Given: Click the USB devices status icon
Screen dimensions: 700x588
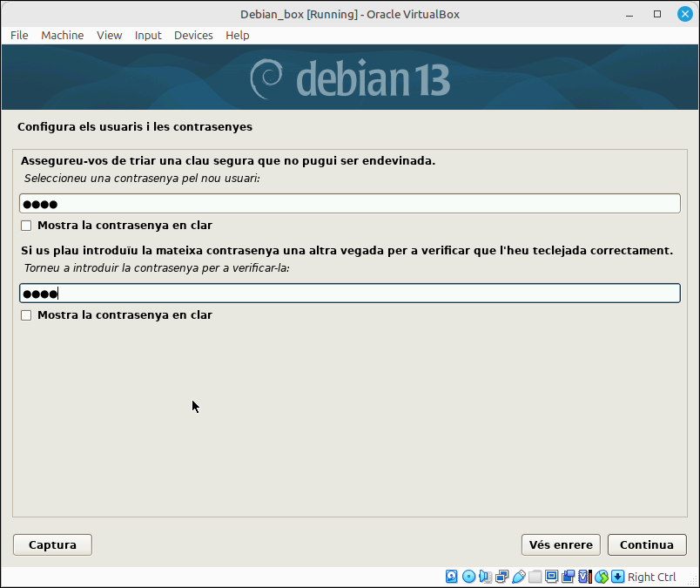Looking at the screenshot, I should [518, 577].
